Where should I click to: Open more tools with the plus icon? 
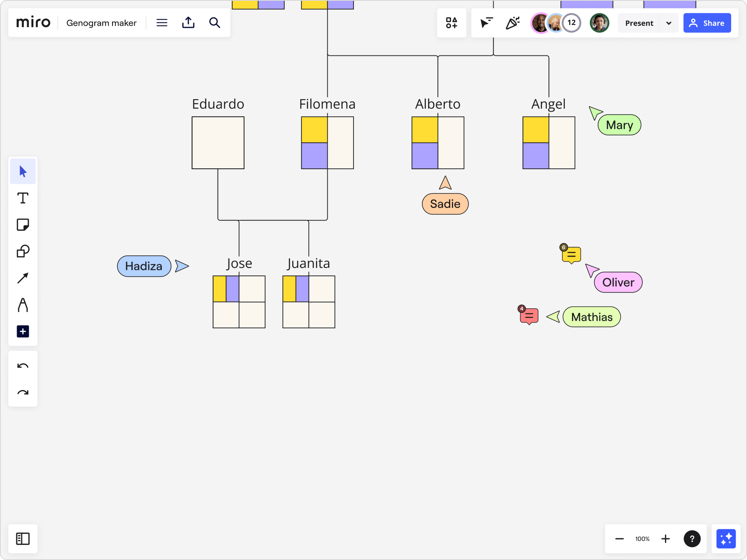click(23, 331)
